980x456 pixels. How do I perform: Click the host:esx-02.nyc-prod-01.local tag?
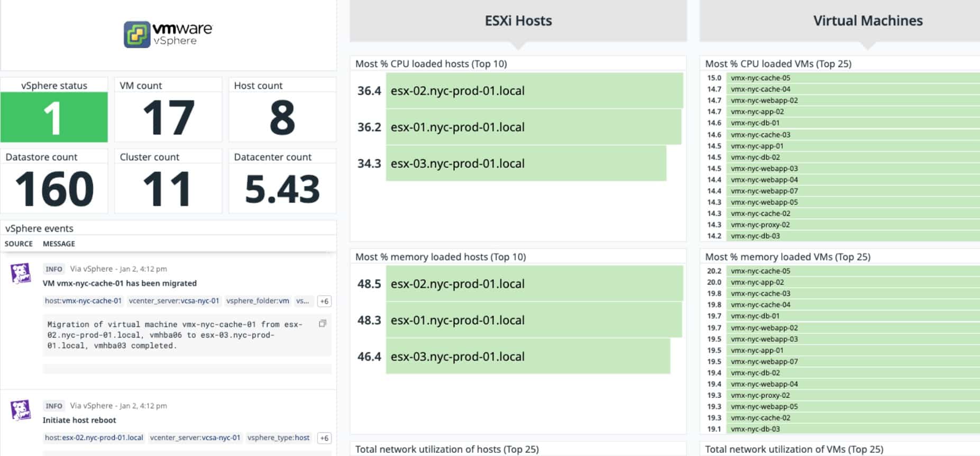click(x=94, y=437)
